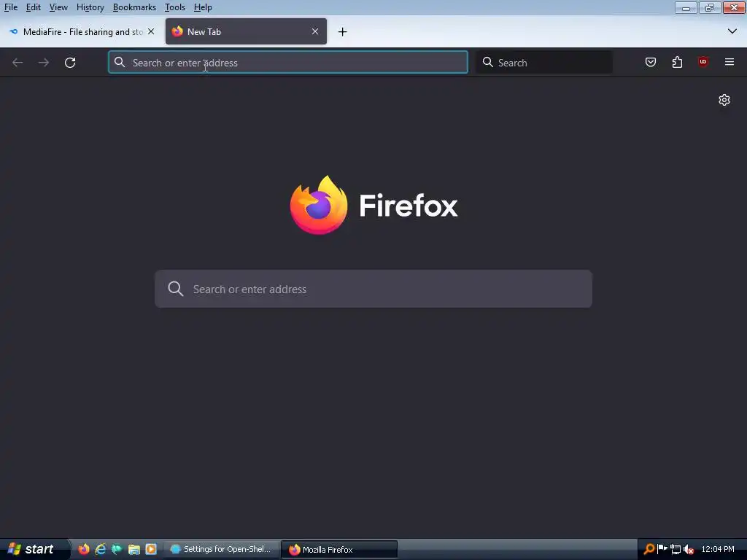This screenshot has height=560, width=747.
Task: Close the MediaFire tab
Action: (151, 31)
